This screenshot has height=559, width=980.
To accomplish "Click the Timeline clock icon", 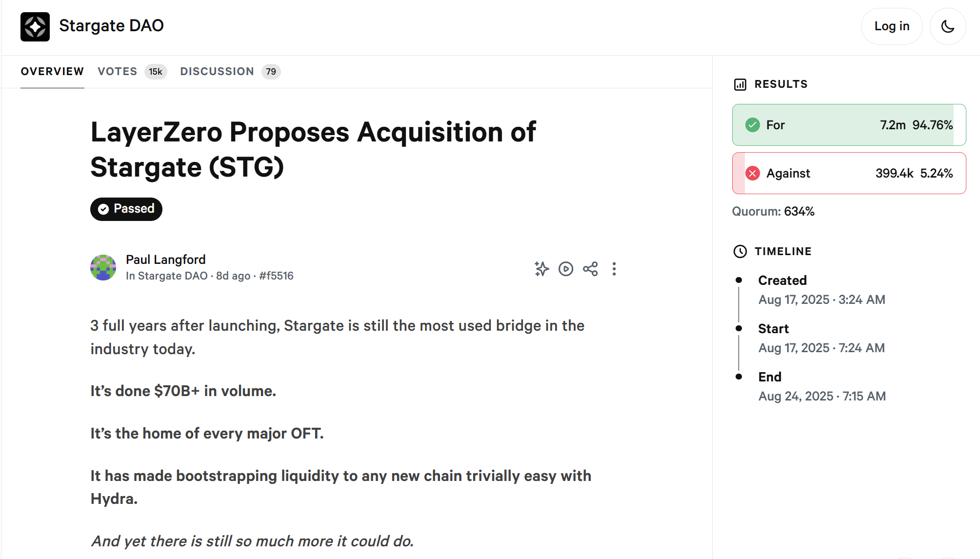I will (740, 251).
